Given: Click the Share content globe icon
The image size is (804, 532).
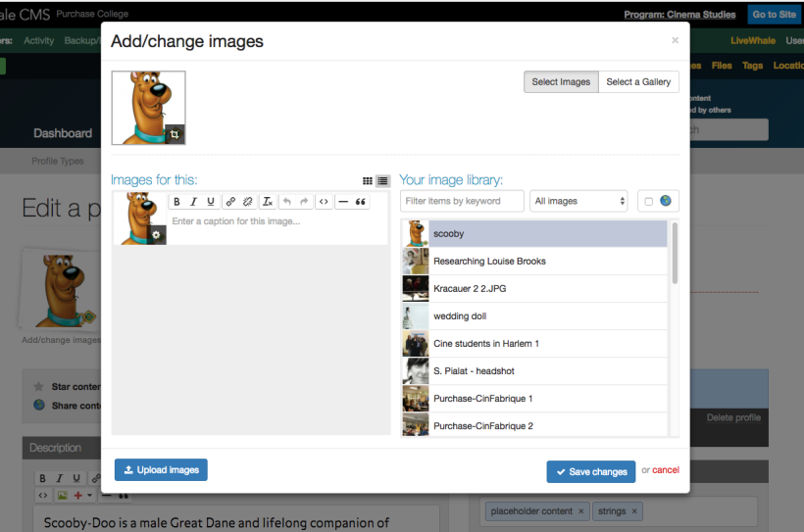Looking at the screenshot, I should coord(39,405).
